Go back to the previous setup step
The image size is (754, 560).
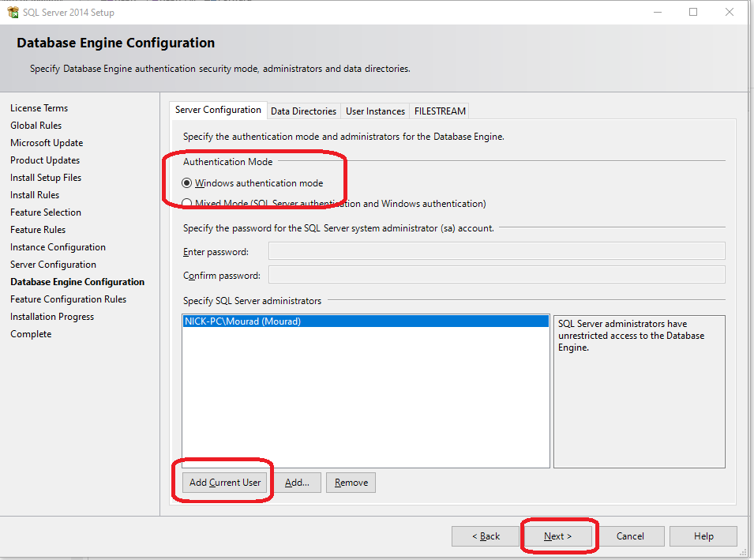point(485,536)
